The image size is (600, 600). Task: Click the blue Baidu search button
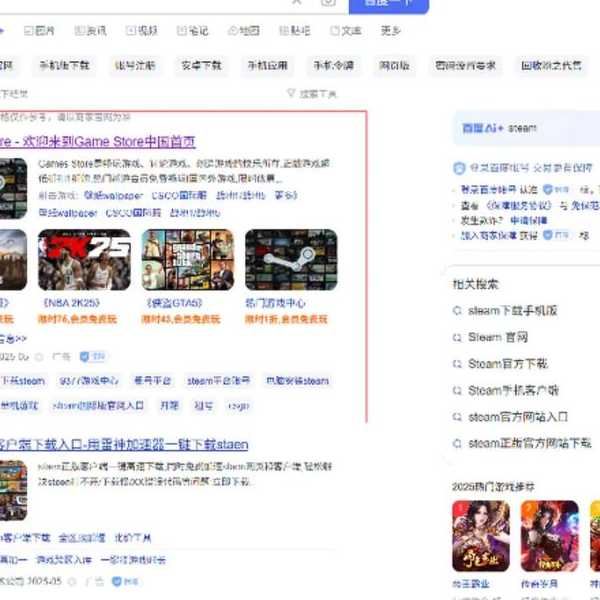pyautogui.click(x=388, y=5)
